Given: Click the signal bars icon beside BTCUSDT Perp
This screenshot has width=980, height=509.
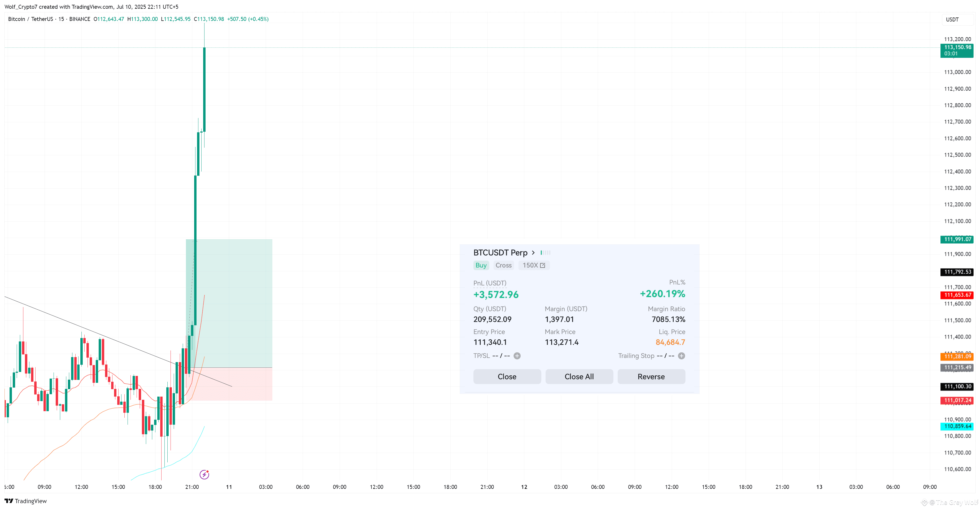Looking at the screenshot, I should click(x=546, y=252).
